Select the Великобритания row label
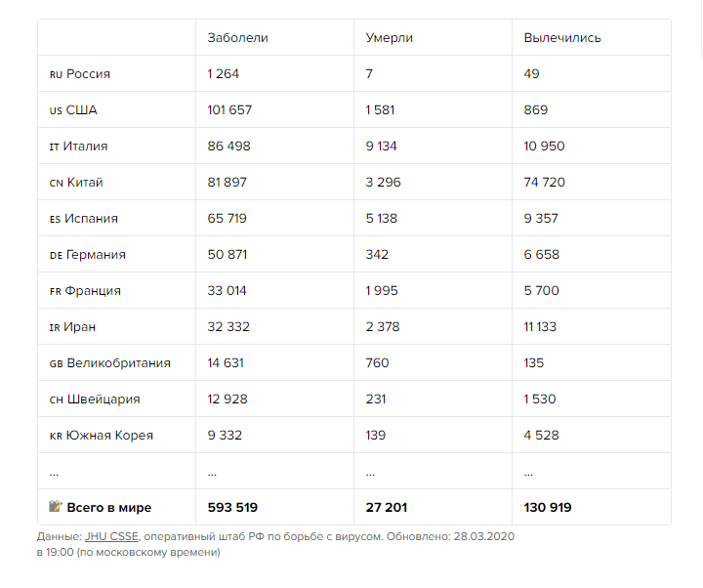 click(118, 363)
